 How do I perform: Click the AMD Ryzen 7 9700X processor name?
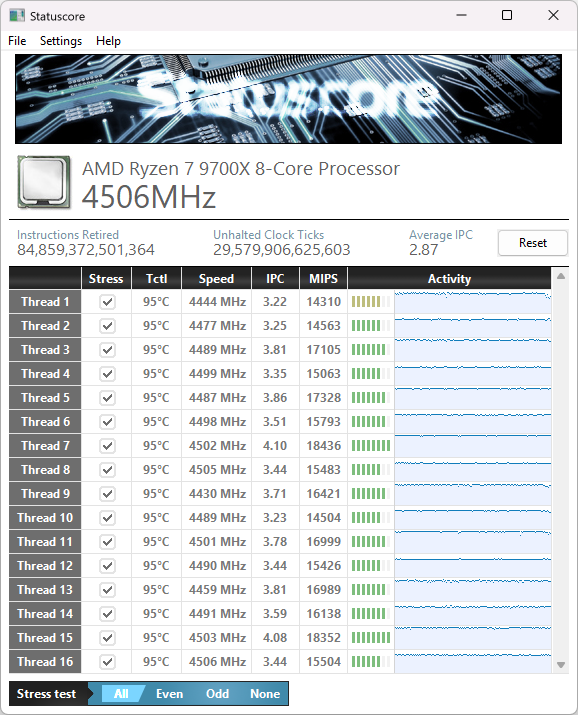[241, 169]
